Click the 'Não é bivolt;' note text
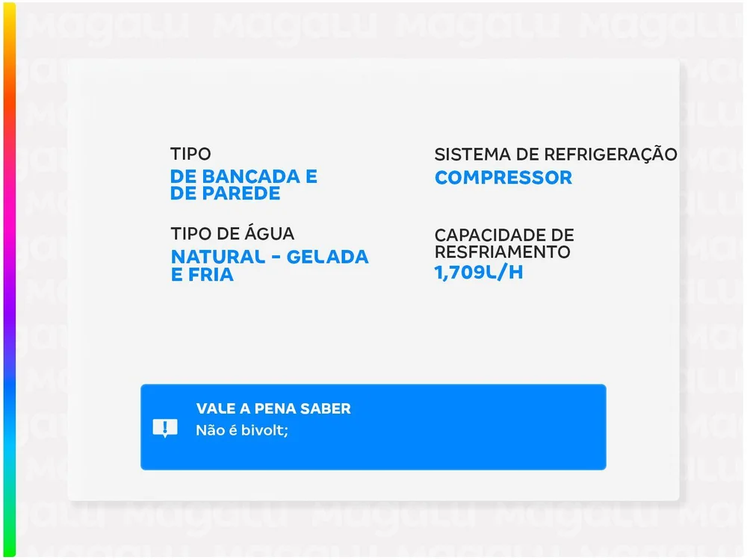 pyautogui.click(x=241, y=430)
